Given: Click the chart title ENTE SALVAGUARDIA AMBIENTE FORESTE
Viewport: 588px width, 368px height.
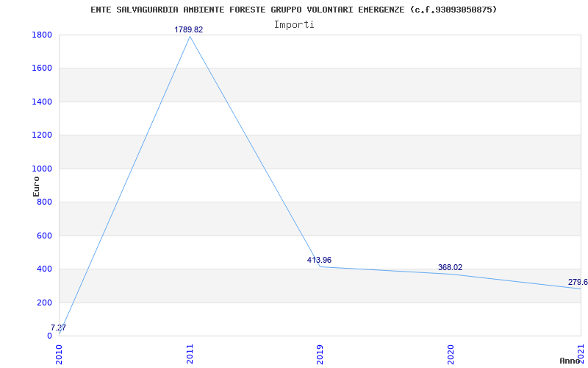Looking at the screenshot, I should tap(293, 10).
